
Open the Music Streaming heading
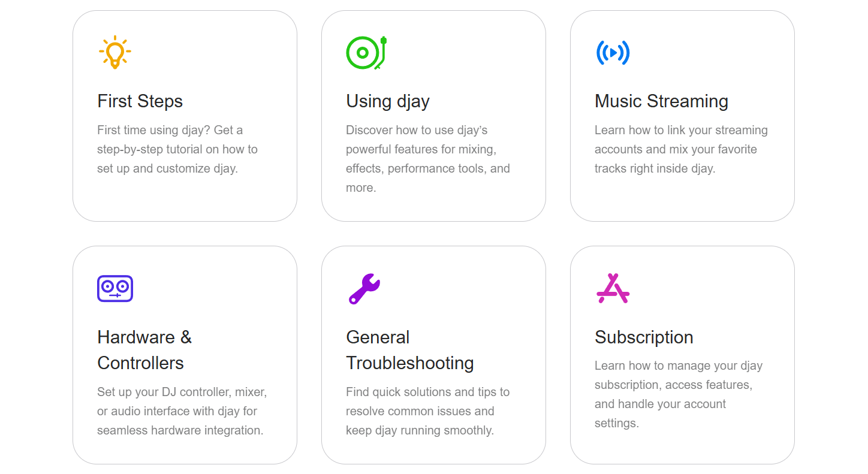[x=661, y=101]
